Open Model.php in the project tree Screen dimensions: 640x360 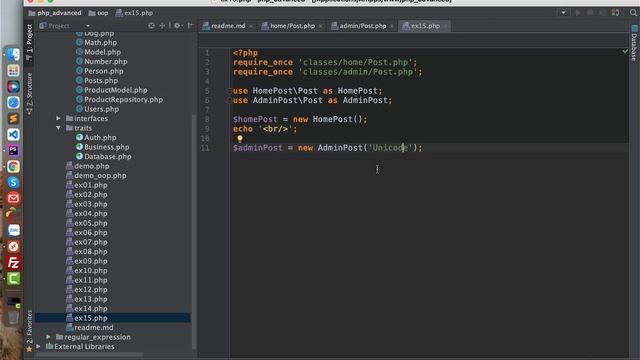(102, 52)
